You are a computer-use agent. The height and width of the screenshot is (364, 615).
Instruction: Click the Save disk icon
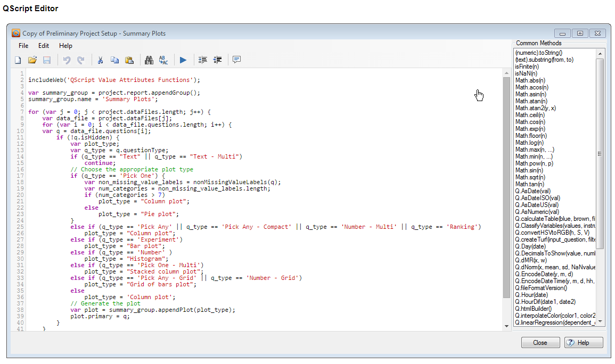point(47,60)
